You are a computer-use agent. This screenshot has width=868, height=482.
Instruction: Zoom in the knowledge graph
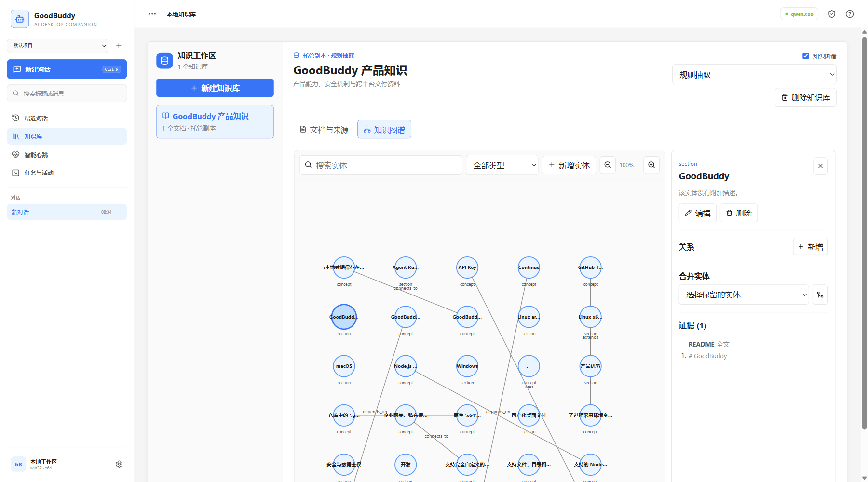[x=651, y=165]
